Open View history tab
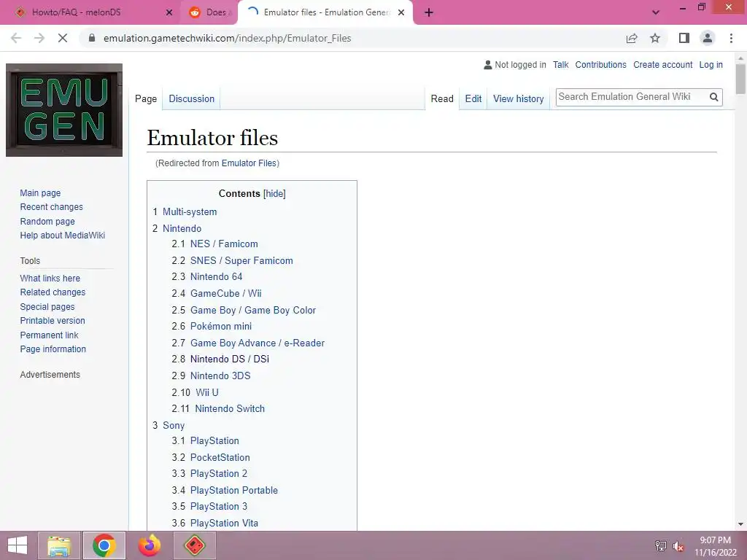The width and height of the screenshot is (747, 560). tap(519, 99)
